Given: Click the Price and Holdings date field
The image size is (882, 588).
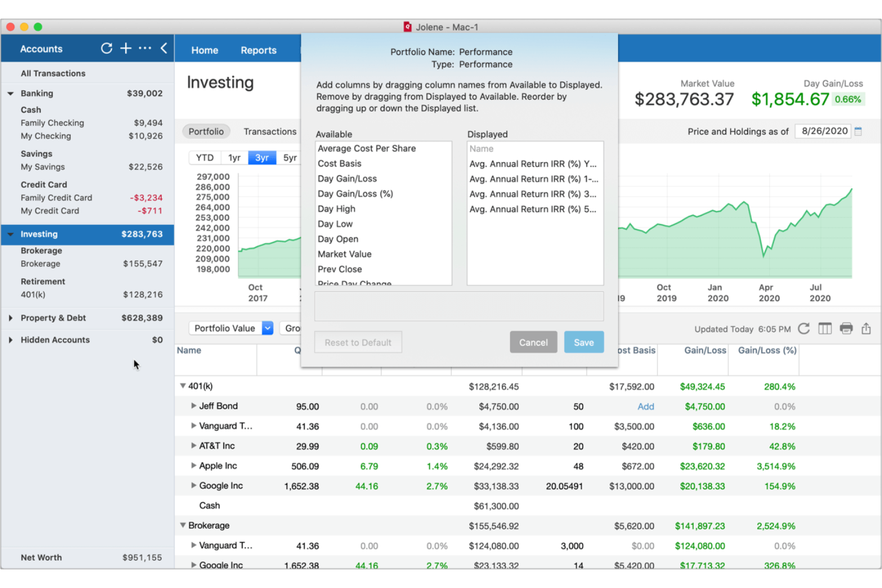Looking at the screenshot, I should 823,131.
